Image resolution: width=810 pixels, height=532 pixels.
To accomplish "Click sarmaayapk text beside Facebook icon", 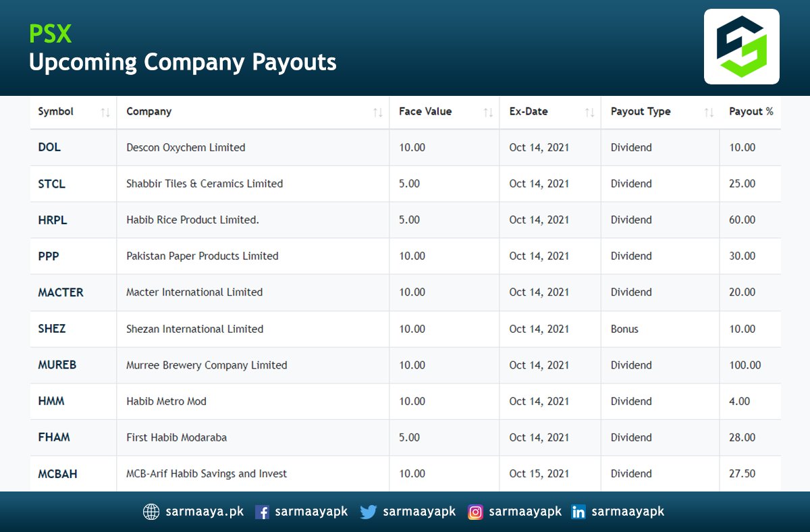I will point(311,512).
